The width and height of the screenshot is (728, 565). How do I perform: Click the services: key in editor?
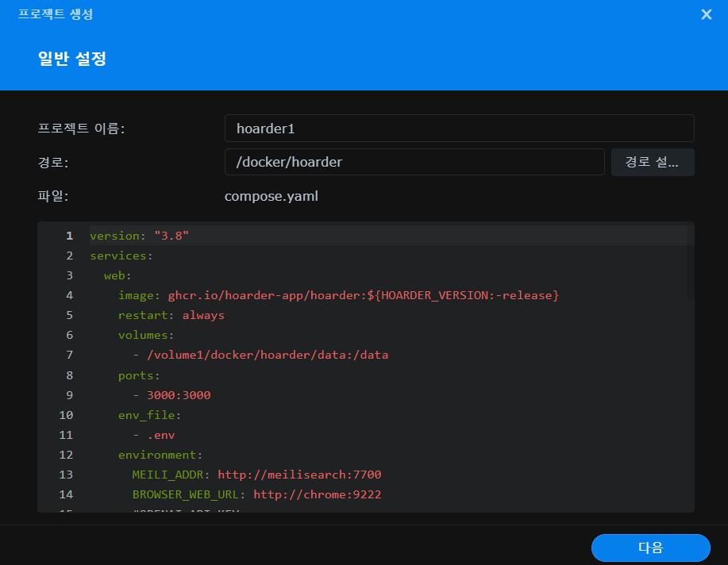121,256
